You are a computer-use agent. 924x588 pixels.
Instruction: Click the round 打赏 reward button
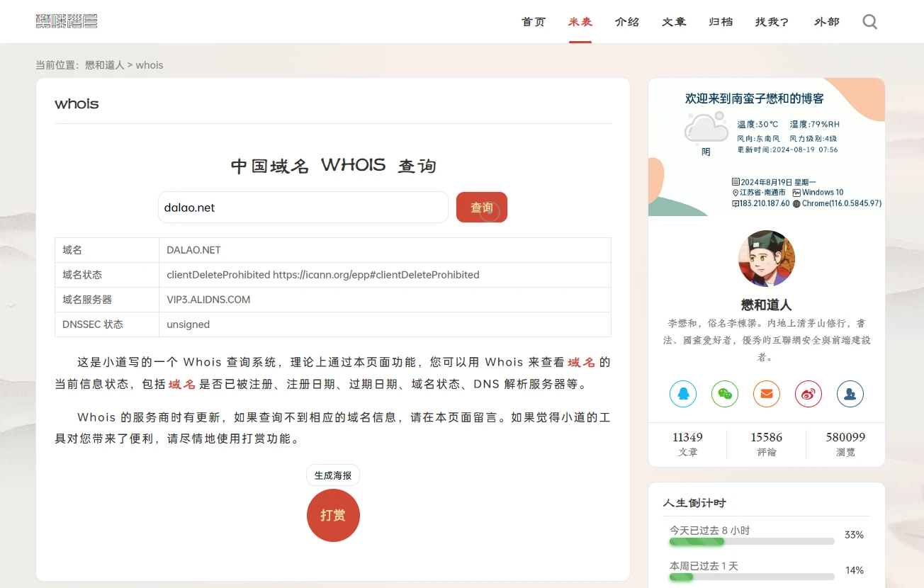pos(333,515)
